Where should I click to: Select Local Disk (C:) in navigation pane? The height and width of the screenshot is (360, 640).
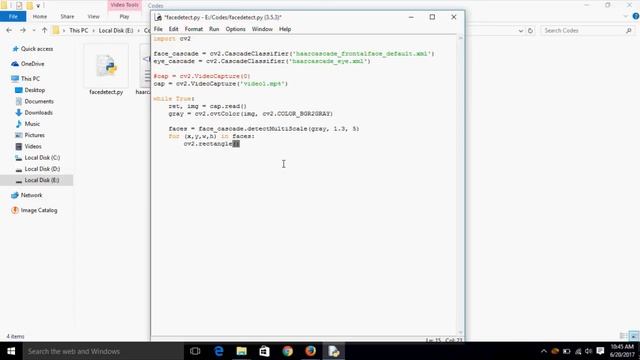click(x=42, y=158)
